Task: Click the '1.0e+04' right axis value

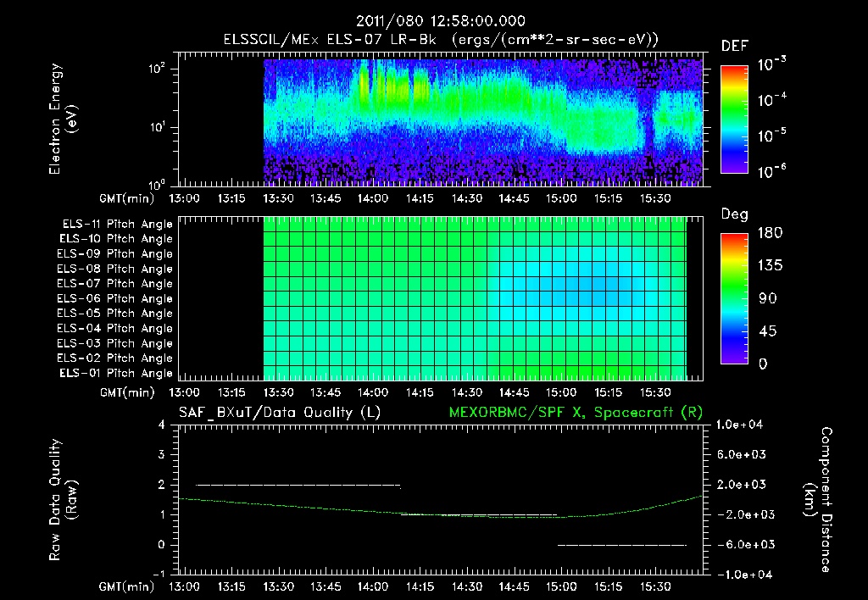Action: click(x=739, y=425)
